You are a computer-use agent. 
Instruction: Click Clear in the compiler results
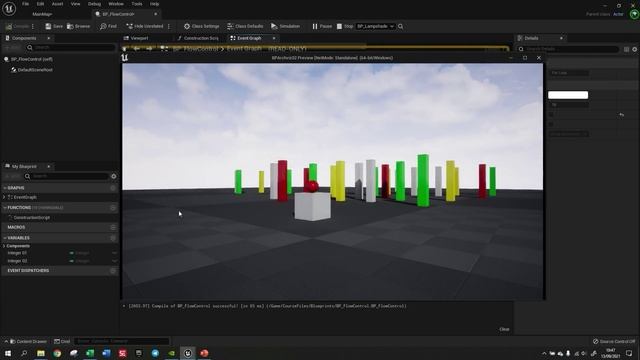coord(504,329)
